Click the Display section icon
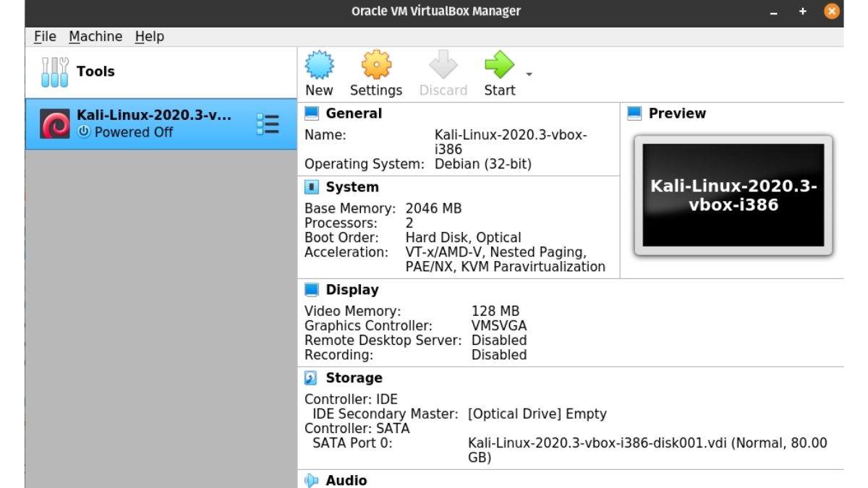 (311, 289)
